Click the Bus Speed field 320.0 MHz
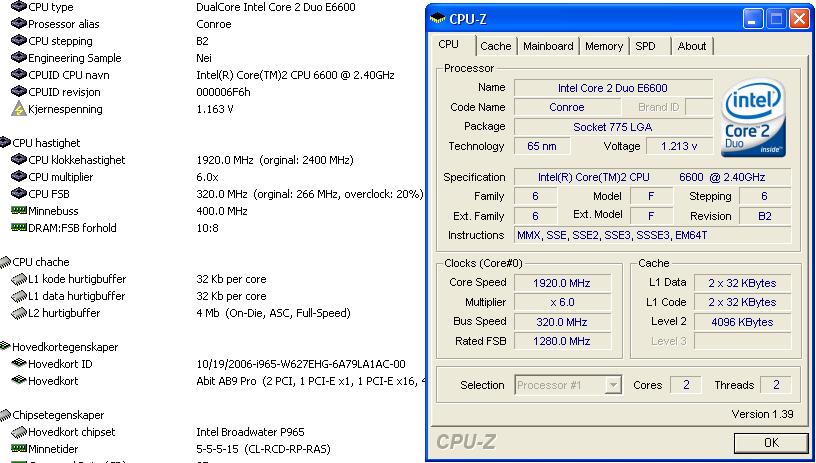Viewport: 816px width, 463px height. point(563,322)
